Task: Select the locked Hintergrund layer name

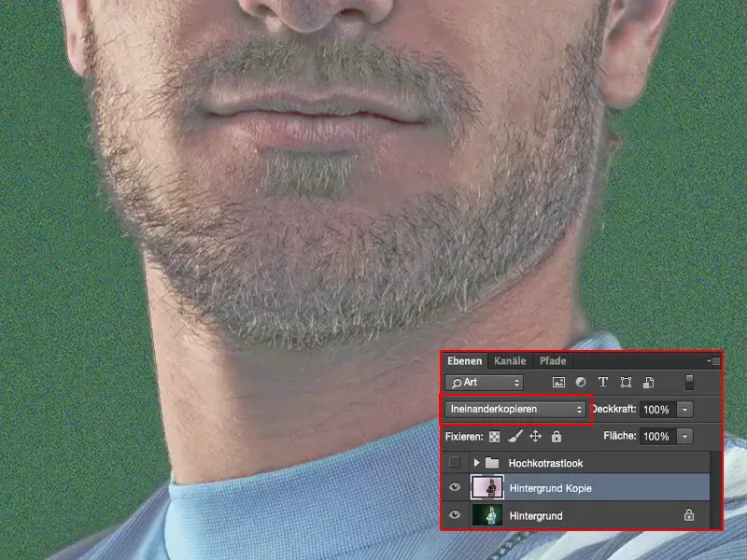Action: (x=536, y=516)
